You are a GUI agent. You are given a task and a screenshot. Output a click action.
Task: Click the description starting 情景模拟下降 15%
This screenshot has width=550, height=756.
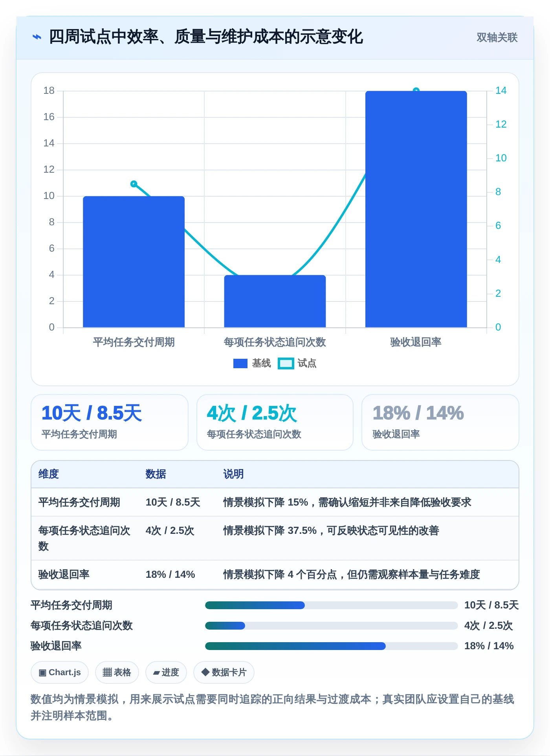[347, 502]
